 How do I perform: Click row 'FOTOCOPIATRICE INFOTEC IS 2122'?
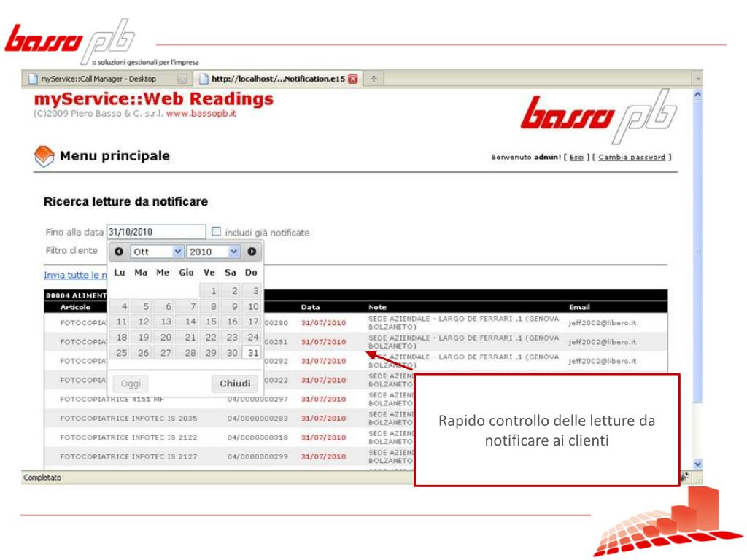click(x=356, y=437)
